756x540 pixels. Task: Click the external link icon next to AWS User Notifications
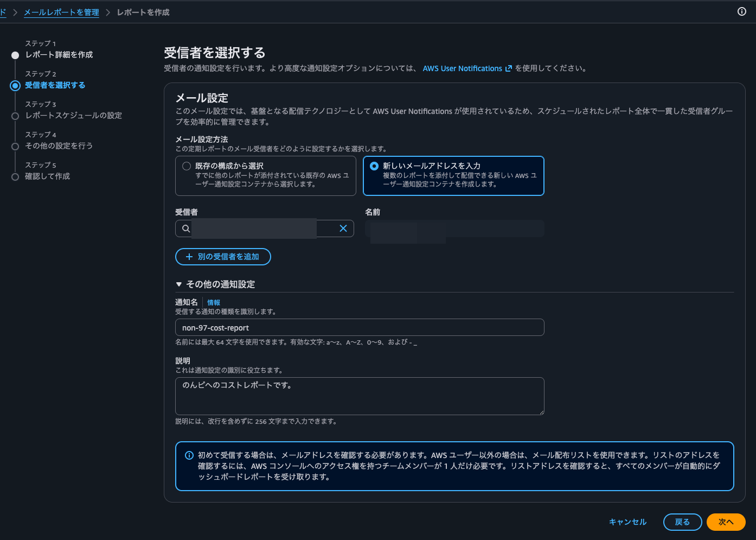click(x=508, y=68)
